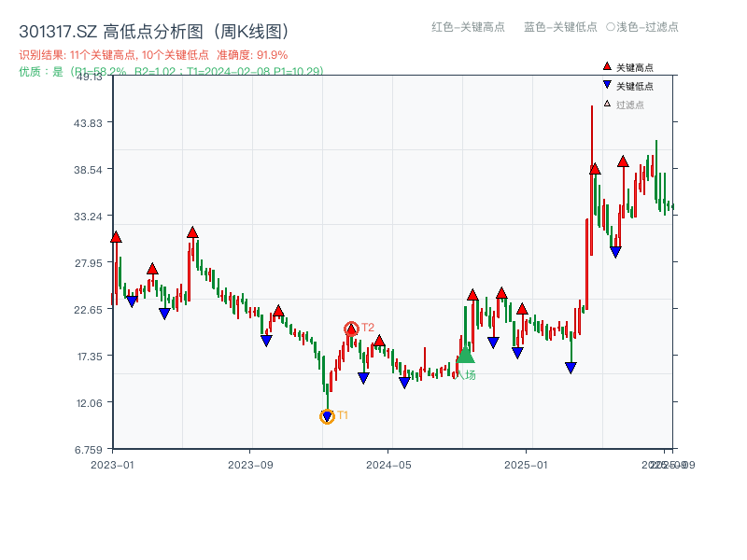Click the first blue down triangle of 2023
This screenshot has width=747, height=560.
point(130,301)
